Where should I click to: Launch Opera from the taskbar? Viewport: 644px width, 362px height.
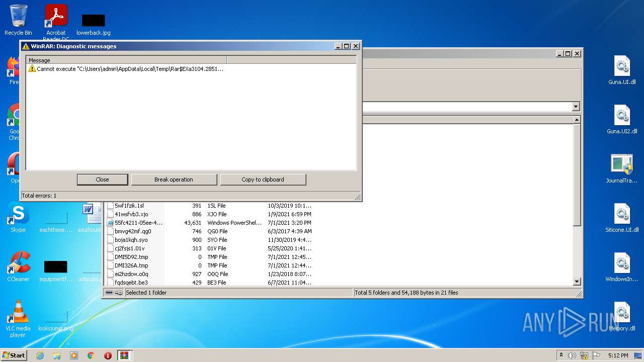[108, 355]
